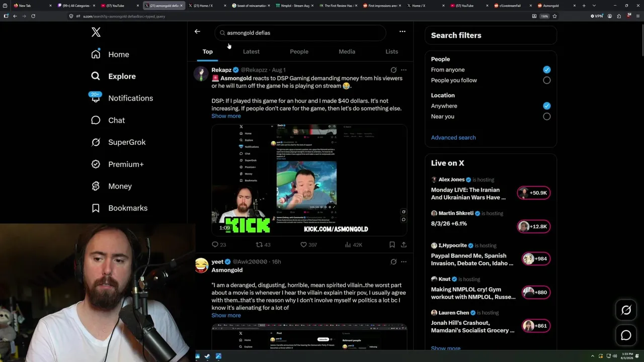Open yeet's profile name link
Image resolution: width=644 pixels, height=362 pixels.
click(x=217, y=262)
